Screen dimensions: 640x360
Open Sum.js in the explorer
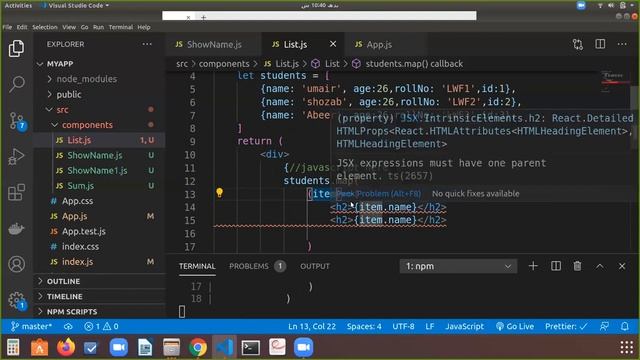point(80,186)
